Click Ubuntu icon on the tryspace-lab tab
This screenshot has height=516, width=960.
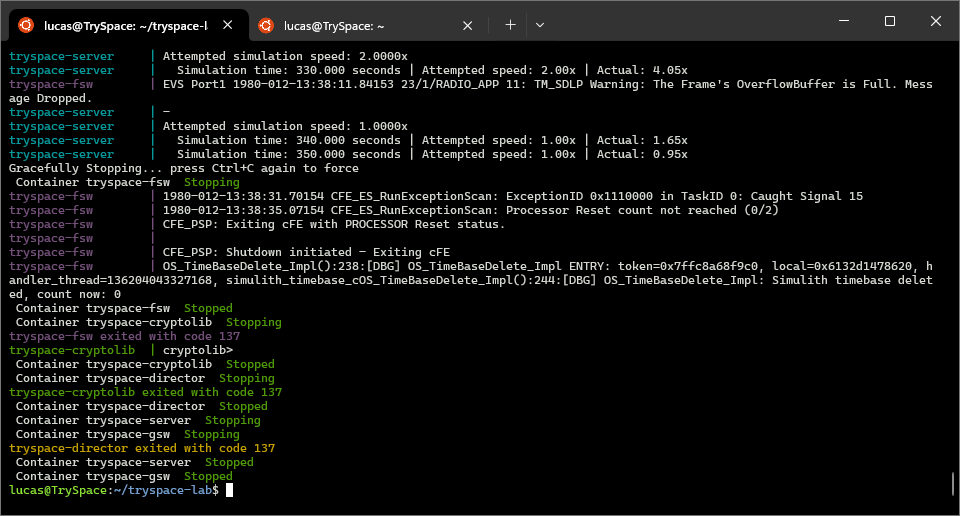[x=26, y=25]
